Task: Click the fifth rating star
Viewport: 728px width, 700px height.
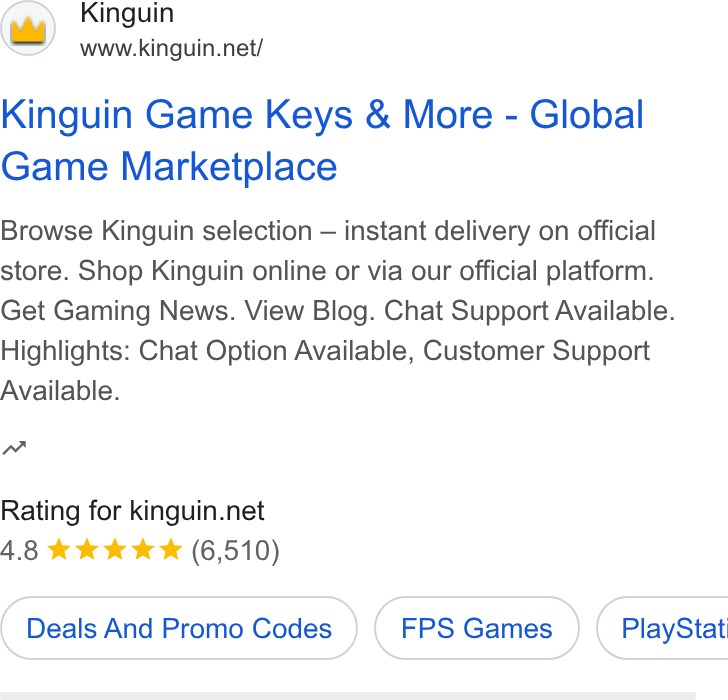Action: click(x=170, y=550)
